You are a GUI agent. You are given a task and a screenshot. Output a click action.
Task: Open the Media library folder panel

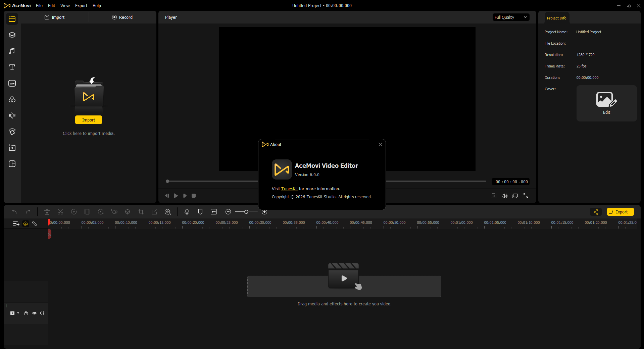click(x=12, y=19)
